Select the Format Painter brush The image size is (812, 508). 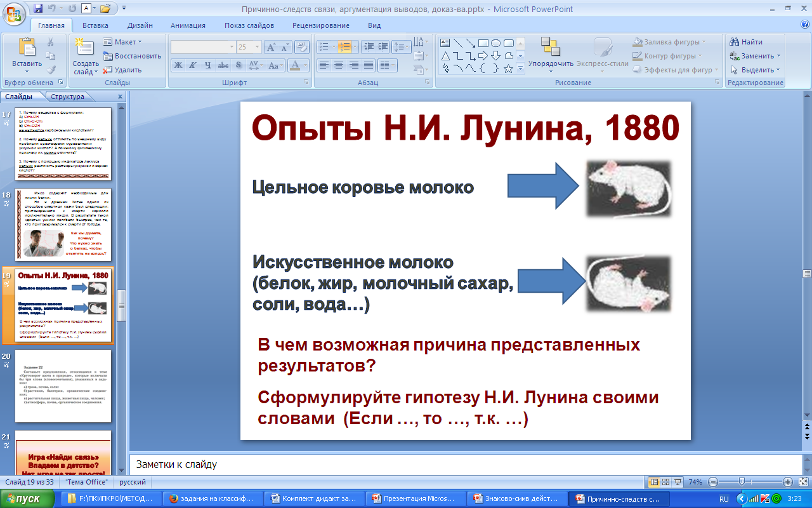[51, 70]
